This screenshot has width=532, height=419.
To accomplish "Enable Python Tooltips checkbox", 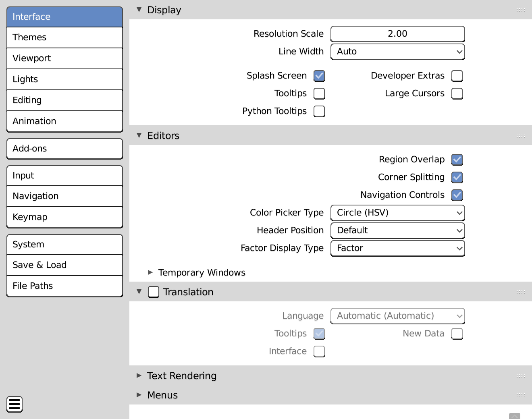I will pyautogui.click(x=319, y=111).
